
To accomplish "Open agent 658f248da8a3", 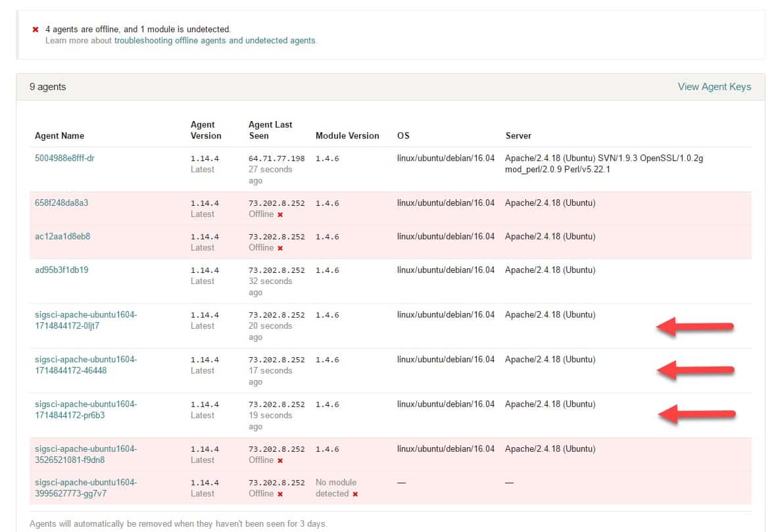I will 61,203.
